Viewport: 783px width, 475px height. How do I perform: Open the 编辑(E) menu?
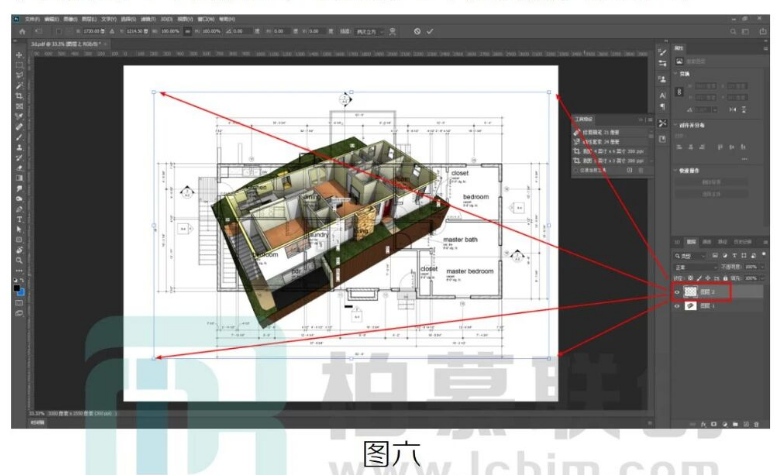tap(51, 19)
